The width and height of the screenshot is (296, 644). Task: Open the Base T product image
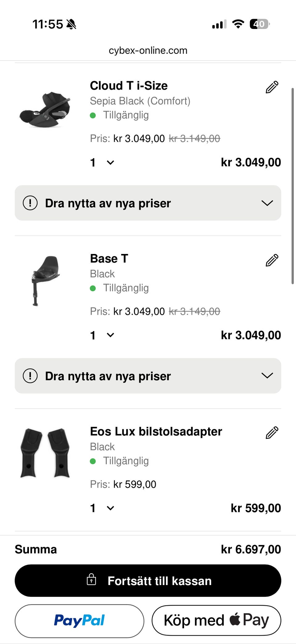[45, 280]
